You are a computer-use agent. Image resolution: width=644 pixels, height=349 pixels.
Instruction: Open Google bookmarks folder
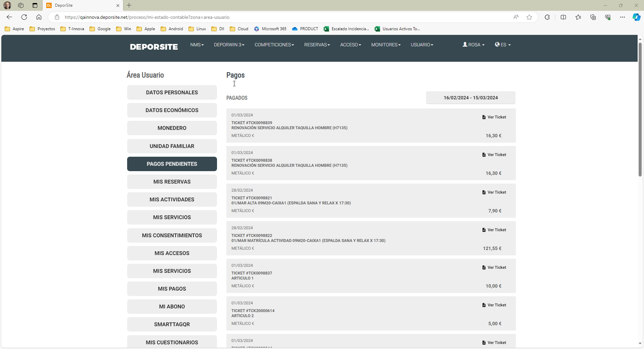100,29
